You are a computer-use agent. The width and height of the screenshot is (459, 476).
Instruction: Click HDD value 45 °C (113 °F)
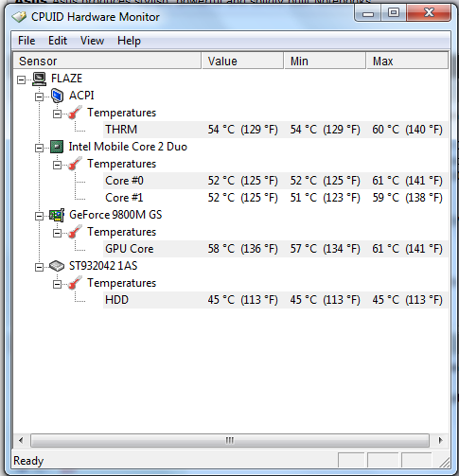pos(242,300)
